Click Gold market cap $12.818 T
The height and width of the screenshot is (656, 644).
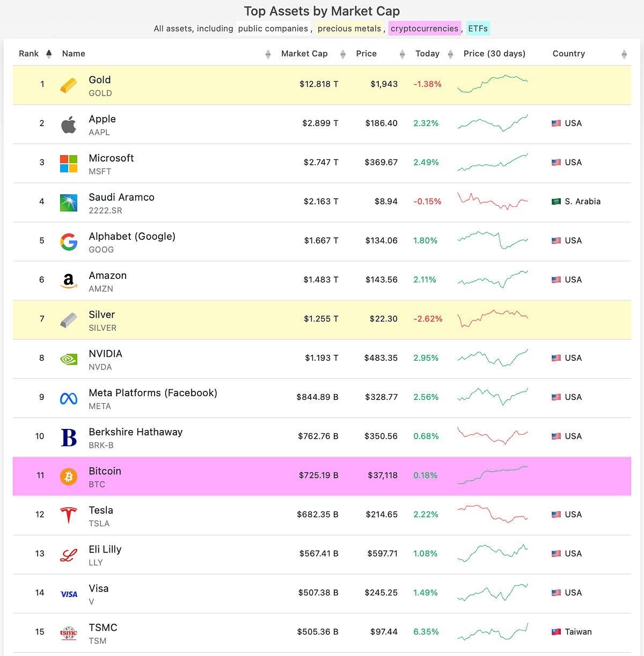point(319,84)
